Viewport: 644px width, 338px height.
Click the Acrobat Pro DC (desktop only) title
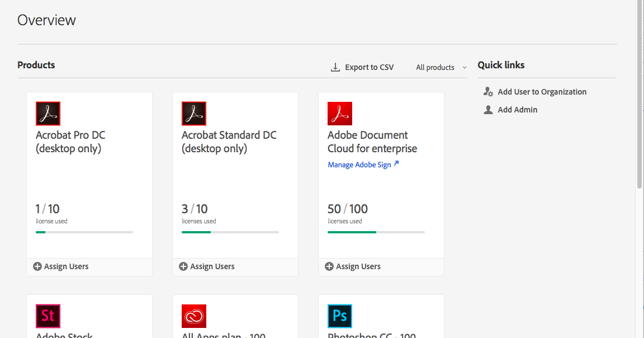(x=70, y=142)
